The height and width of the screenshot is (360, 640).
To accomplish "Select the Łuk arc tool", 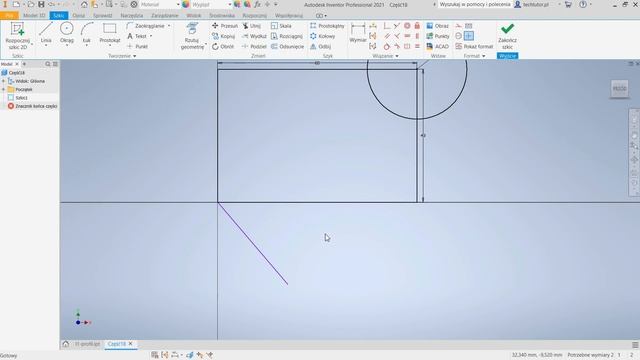I will click(x=87, y=33).
